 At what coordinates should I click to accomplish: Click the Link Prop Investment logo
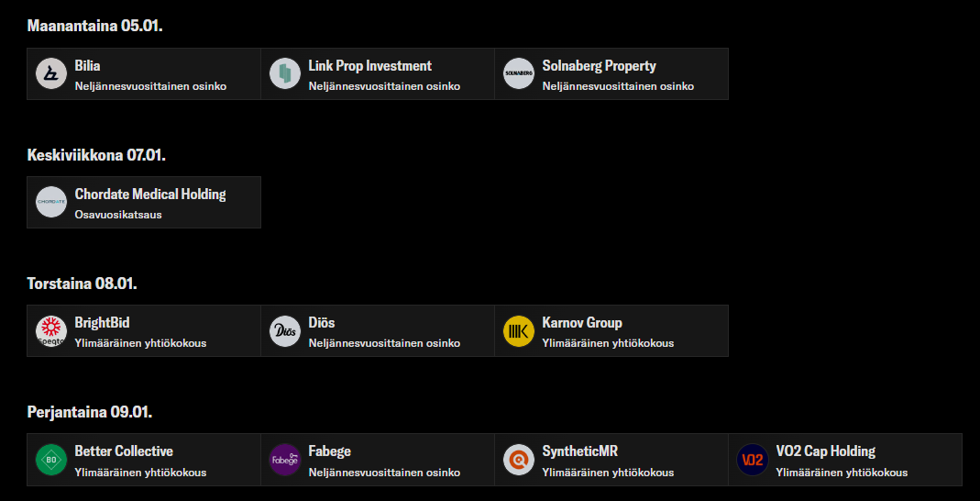[285, 74]
